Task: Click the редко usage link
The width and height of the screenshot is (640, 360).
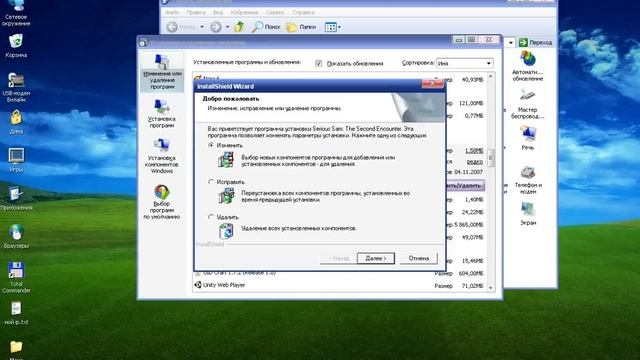Action: click(475, 162)
